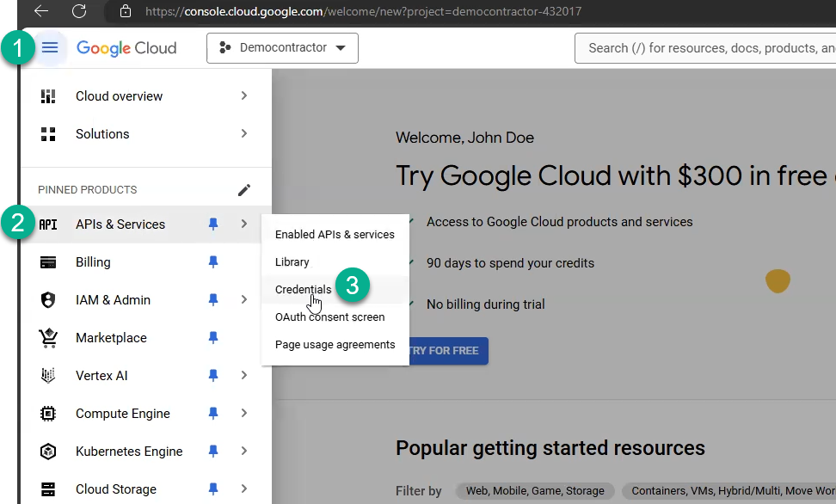This screenshot has height=504, width=836.
Task: Edit pinned products with pencil icon
Action: point(243,190)
